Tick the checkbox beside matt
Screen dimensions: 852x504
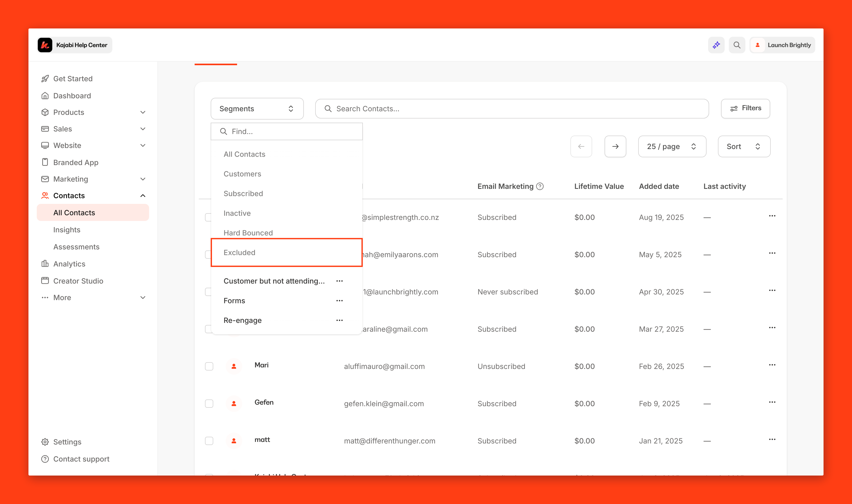[209, 441]
